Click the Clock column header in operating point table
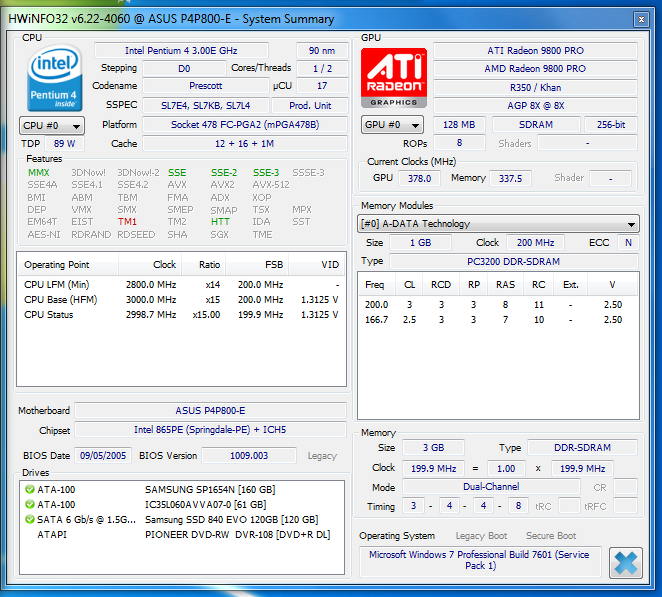The width and height of the screenshot is (662, 597). click(150, 265)
